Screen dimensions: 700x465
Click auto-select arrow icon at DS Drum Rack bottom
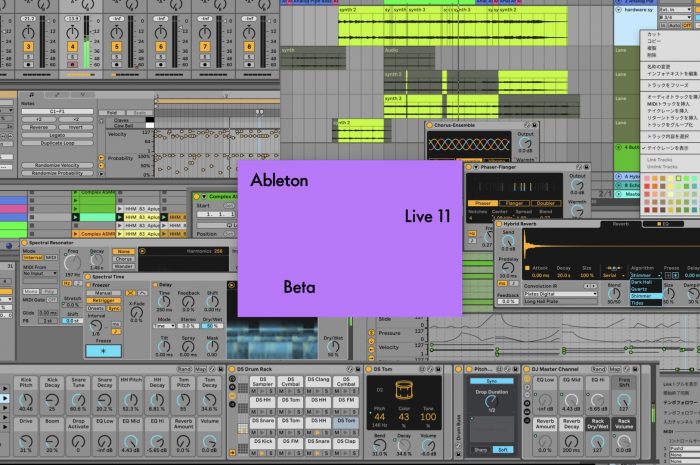[x=232, y=453]
